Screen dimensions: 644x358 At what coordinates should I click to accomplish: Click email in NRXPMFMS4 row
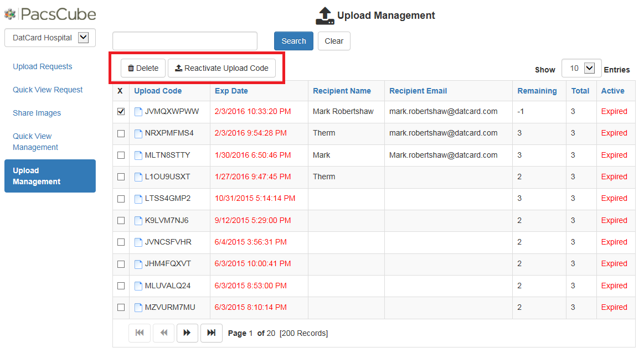[443, 133]
